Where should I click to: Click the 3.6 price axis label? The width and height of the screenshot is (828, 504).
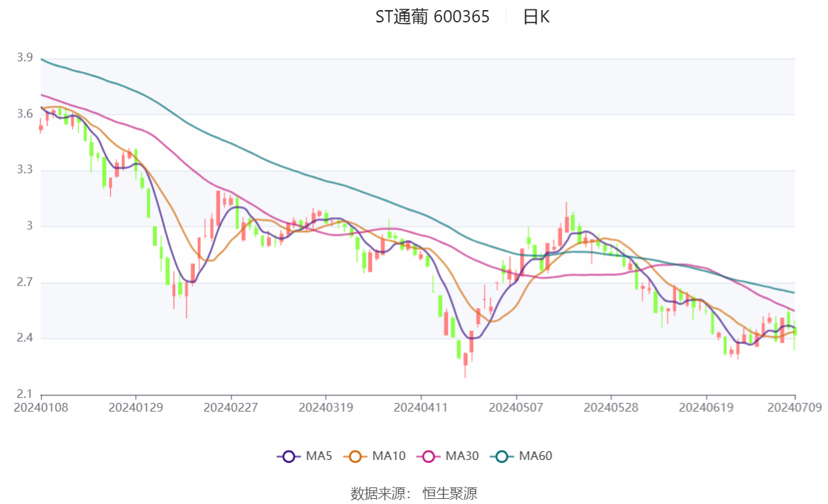tap(25, 114)
